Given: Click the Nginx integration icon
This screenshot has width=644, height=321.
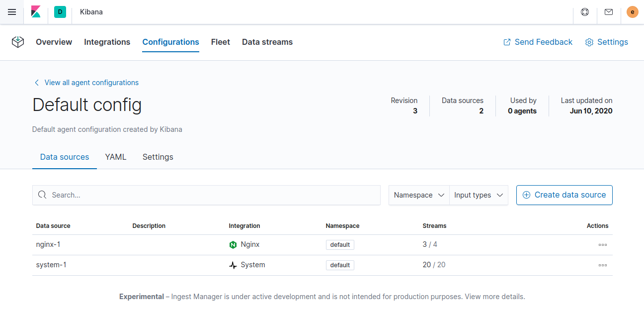Looking at the screenshot, I should coord(233,244).
